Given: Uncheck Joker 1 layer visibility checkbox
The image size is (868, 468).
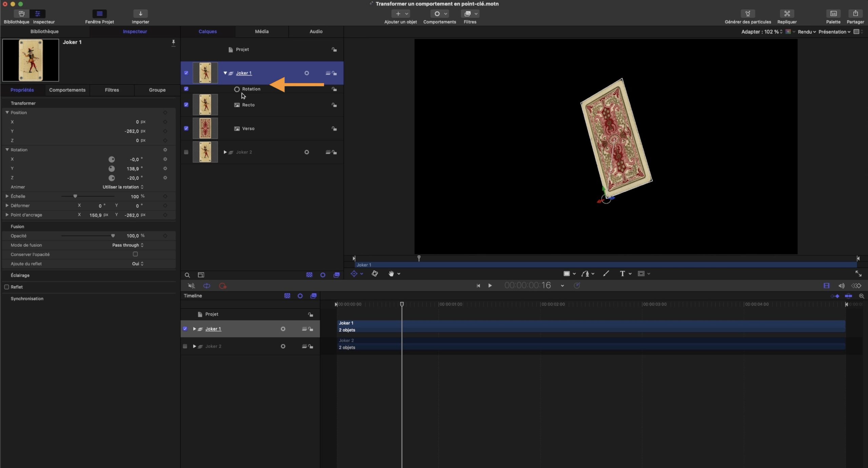Looking at the screenshot, I should click(x=186, y=73).
